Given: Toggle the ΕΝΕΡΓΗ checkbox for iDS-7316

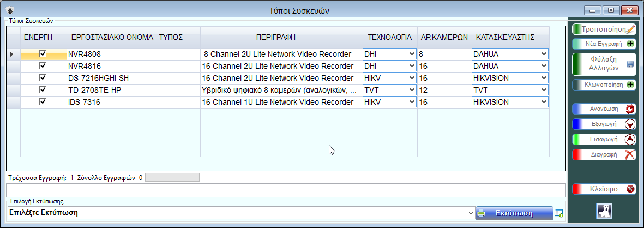Looking at the screenshot, I should pos(43,102).
